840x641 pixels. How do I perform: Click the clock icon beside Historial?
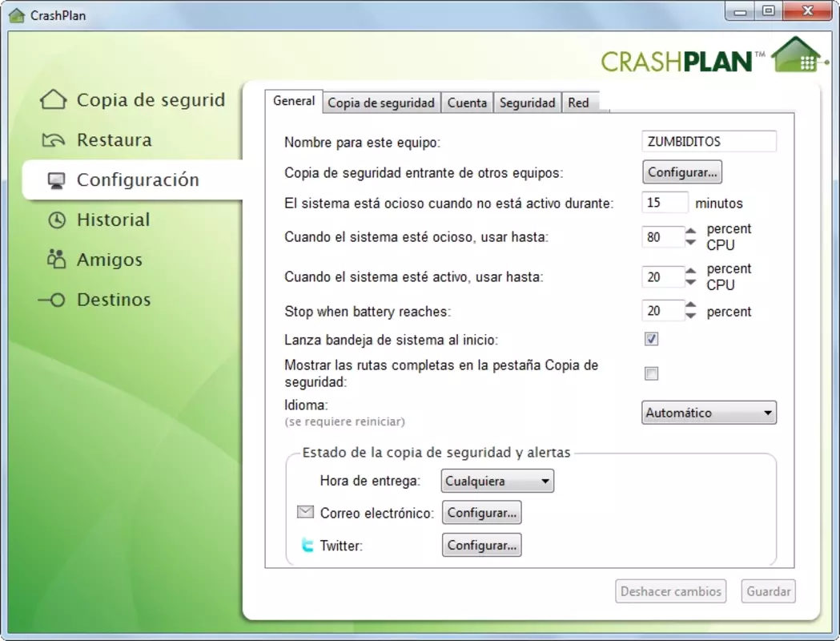[57, 220]
